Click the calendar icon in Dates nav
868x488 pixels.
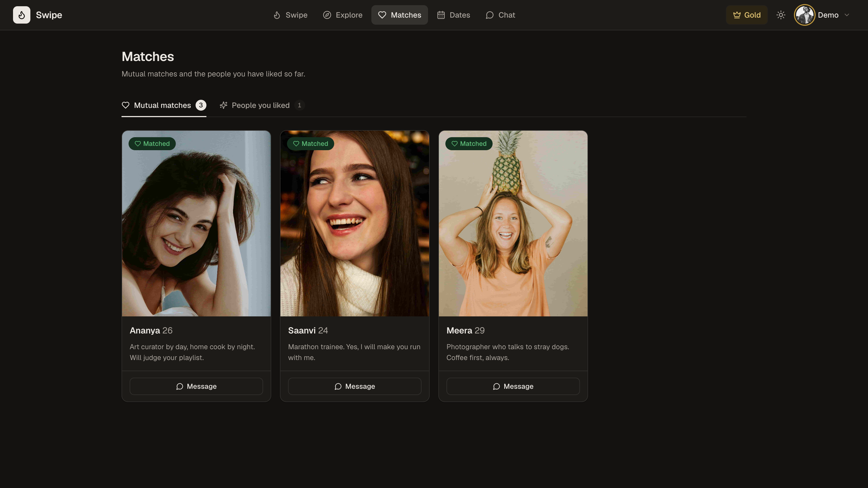coord(441,15)
